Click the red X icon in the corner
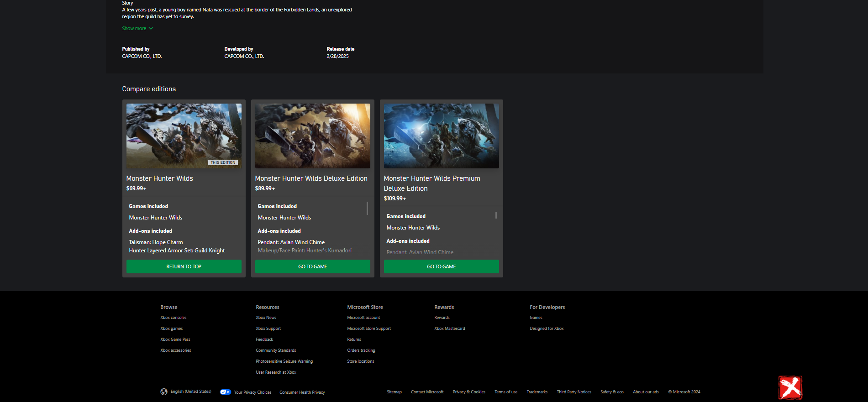 790,387
